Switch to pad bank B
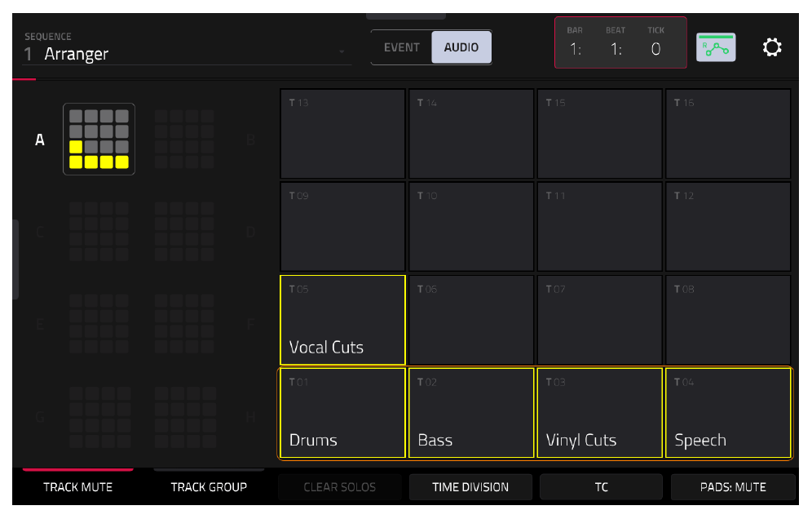The height and width of the screenshot is (519, 812). click(x=184, y=139)
